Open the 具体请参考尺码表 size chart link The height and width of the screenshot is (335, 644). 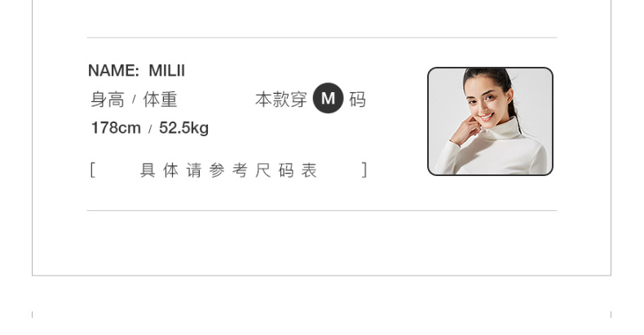point(228,170)
